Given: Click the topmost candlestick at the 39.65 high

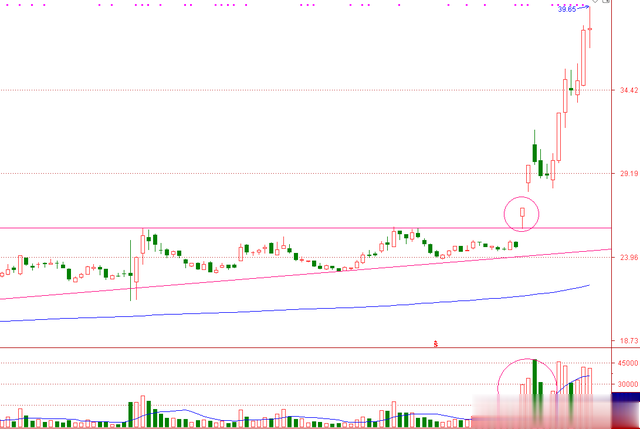Looking at the screenshot, I should (590, 29).
